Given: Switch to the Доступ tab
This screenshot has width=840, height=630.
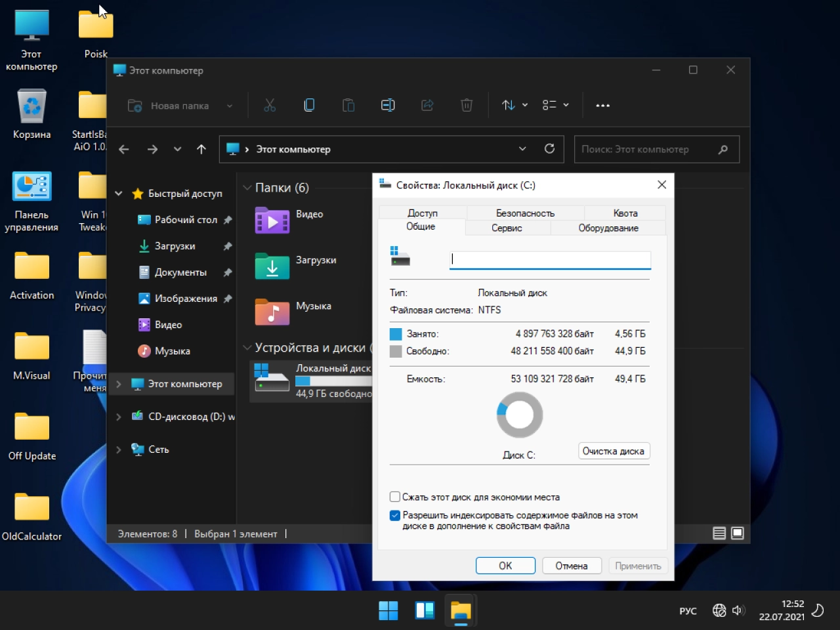Looking at the screenshot, I should point(423,213).
